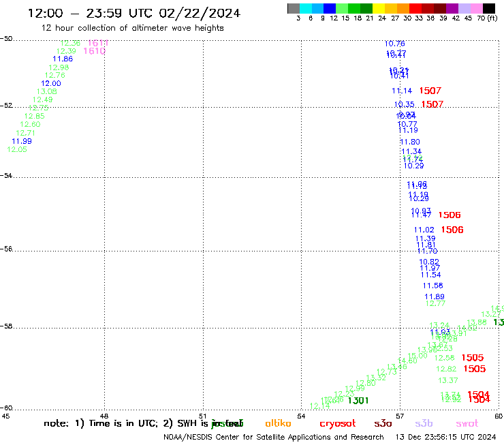Viewport: 504px width, 443px height.
Task: Click the green value '15.00'
Action: [418, 356]
